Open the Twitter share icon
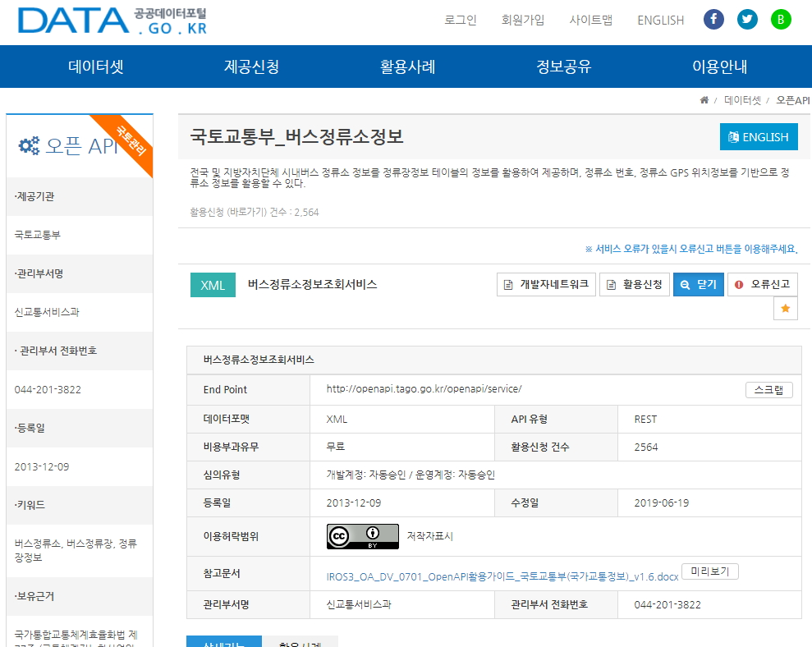Viewport: 812px width, 647px height. 747,20
